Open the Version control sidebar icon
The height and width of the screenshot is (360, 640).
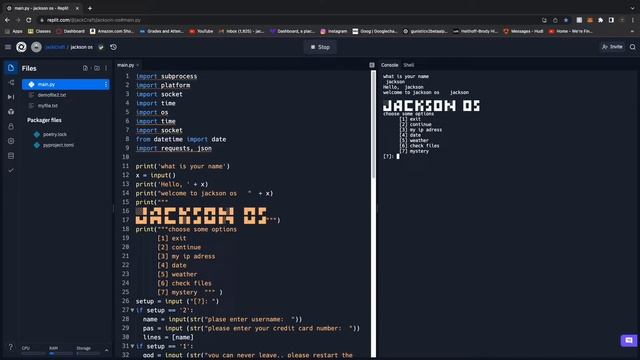click(11, 82)
